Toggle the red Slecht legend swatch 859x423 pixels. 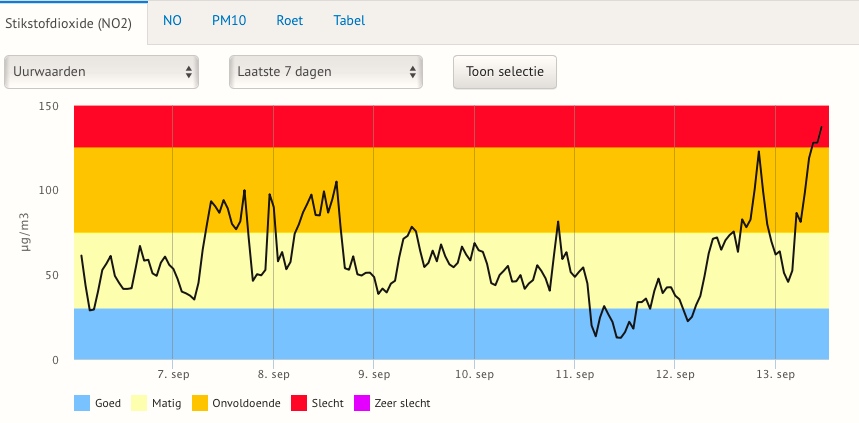coord(299,403)
